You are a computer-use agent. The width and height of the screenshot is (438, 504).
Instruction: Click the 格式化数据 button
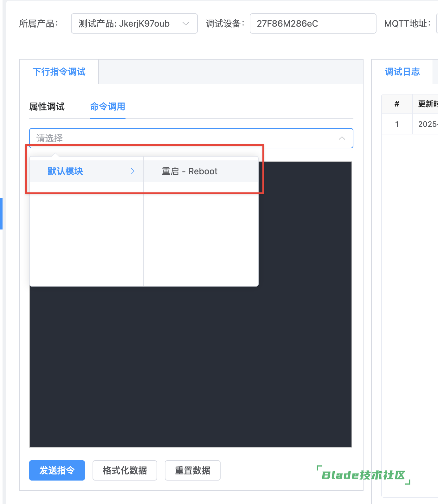[x=125, y=470]
